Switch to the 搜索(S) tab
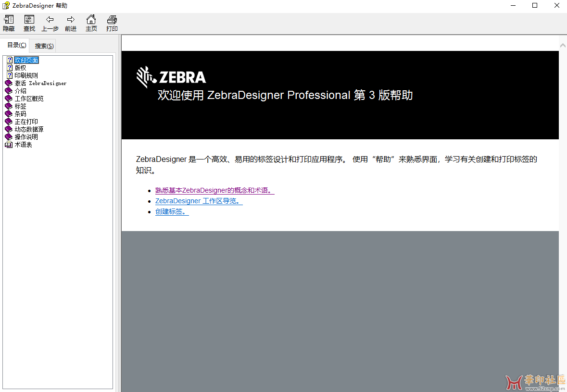This screenshot has width=567, height=392. tap(44, 46)
